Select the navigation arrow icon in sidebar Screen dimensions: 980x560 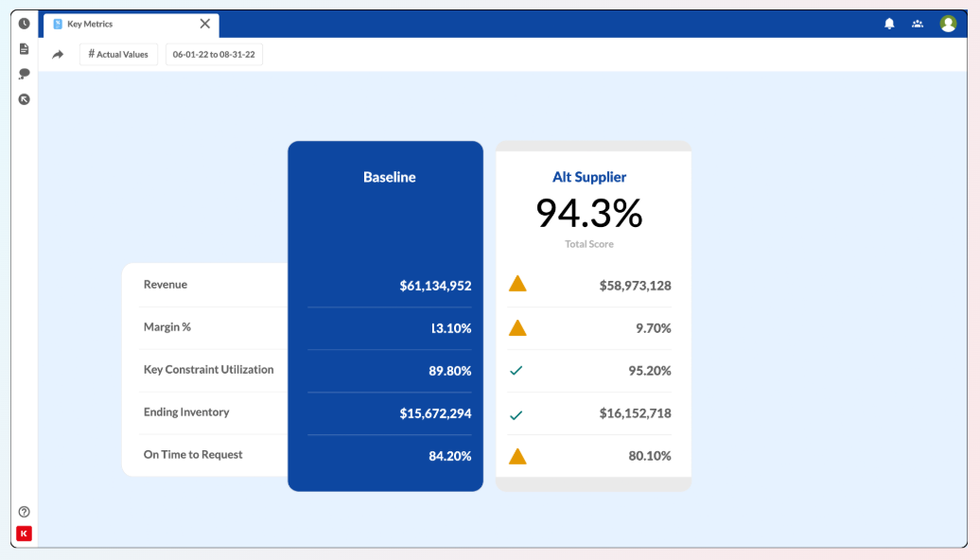24,98
